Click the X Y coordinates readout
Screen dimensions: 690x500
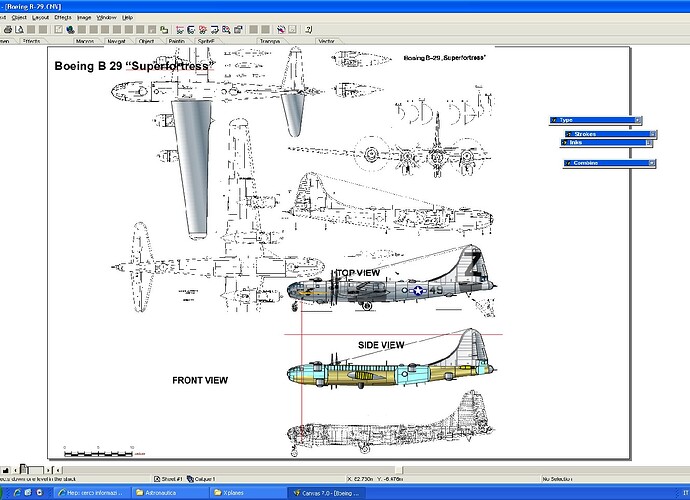375,479
